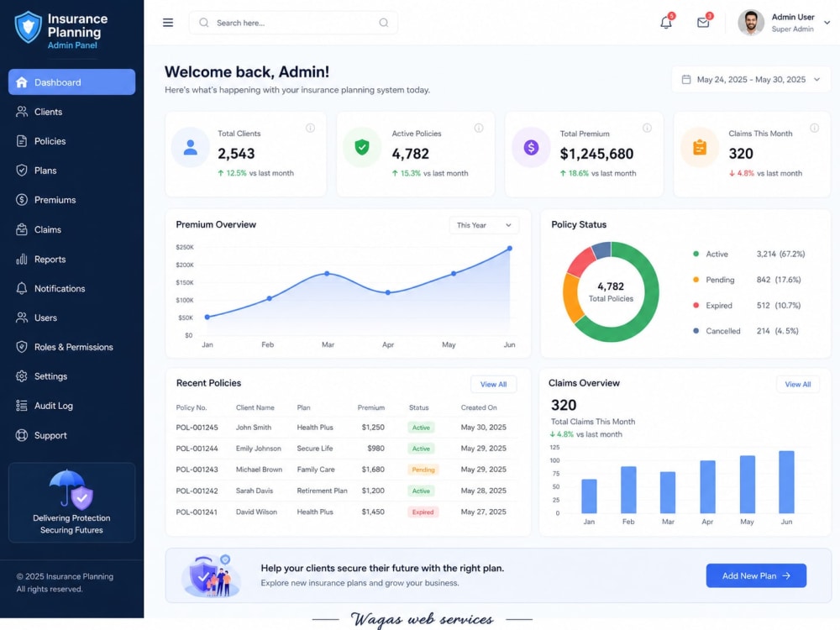
Task: Click the Retirement Plan cell
Action: pos(322,491)
